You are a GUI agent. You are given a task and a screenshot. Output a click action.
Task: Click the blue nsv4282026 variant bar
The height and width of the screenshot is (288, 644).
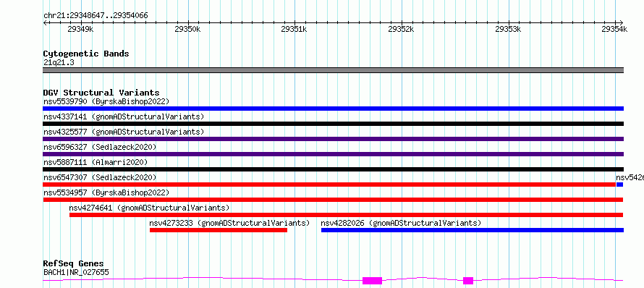[473, 230]
